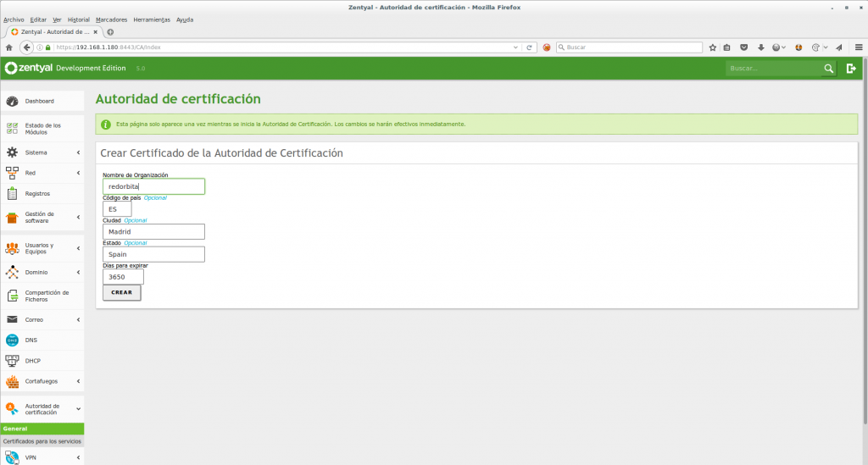
Task: Click the Estado de los Módulos icon
Action: (x=12, y=129)
